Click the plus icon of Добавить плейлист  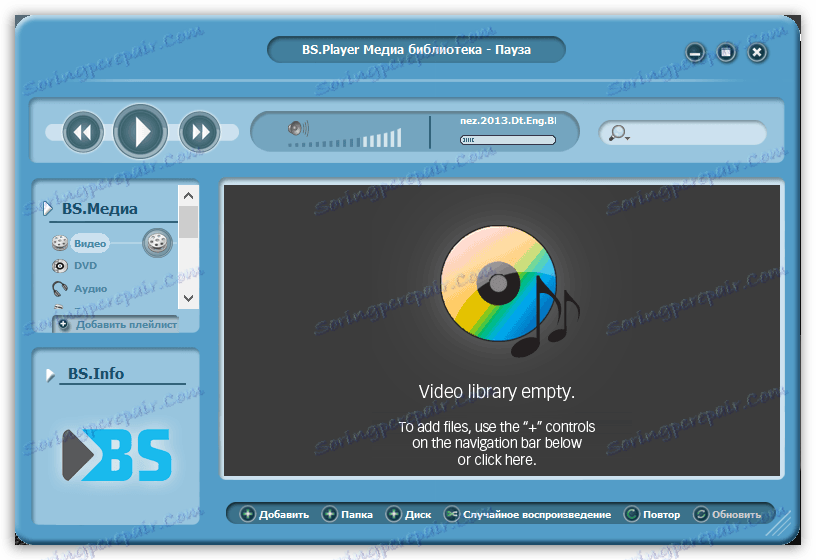point(63,324)
